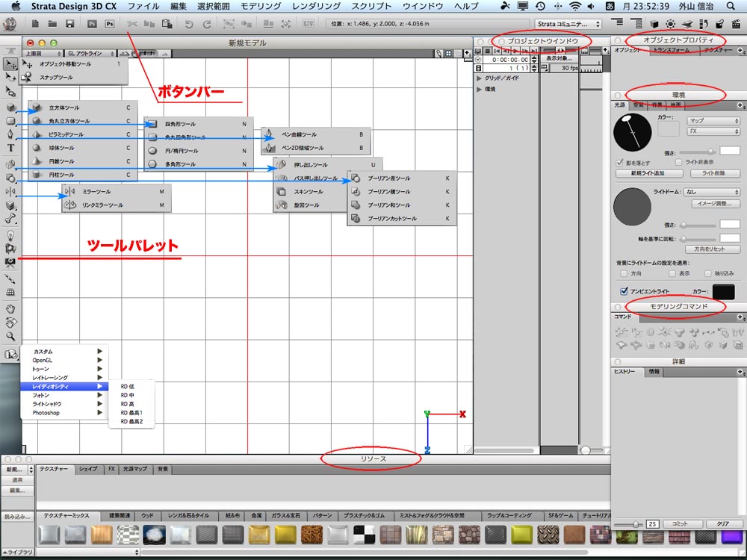Click the new document icon in button bar
The image size is (747, 560).
35,24
